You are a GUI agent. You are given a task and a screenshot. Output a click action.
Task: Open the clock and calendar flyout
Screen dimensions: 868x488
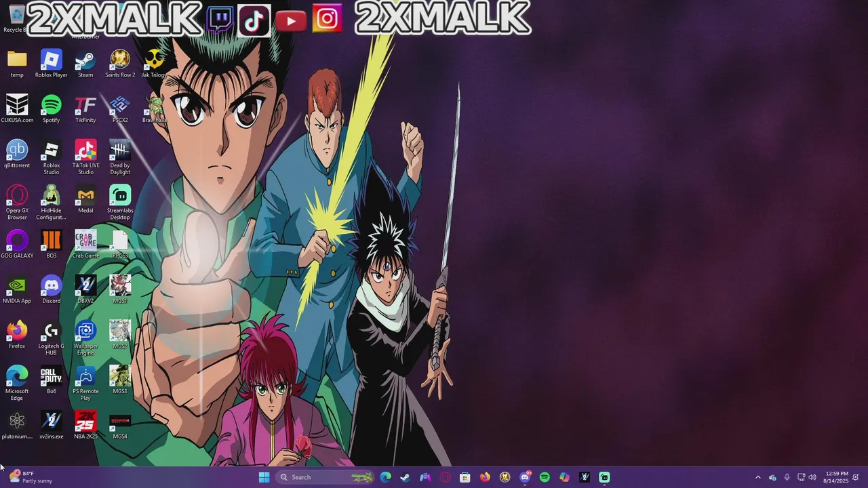835,477
